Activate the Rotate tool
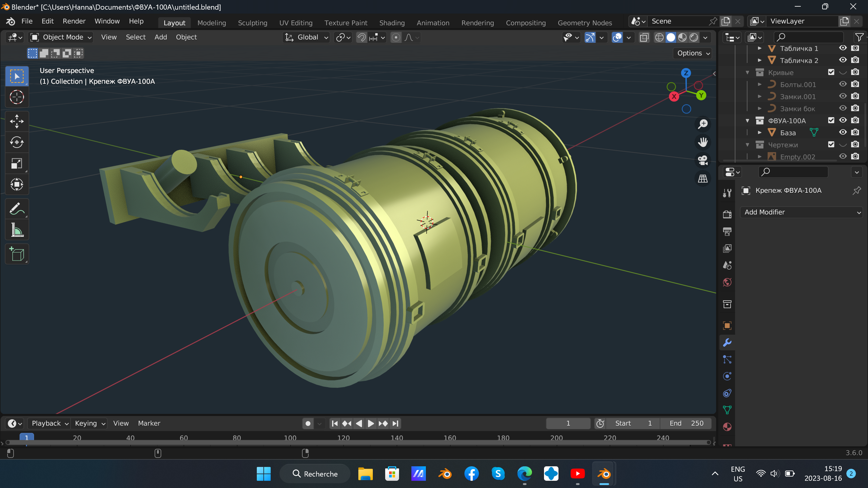This screenshot has width=868, height=488. coord(17,142)
